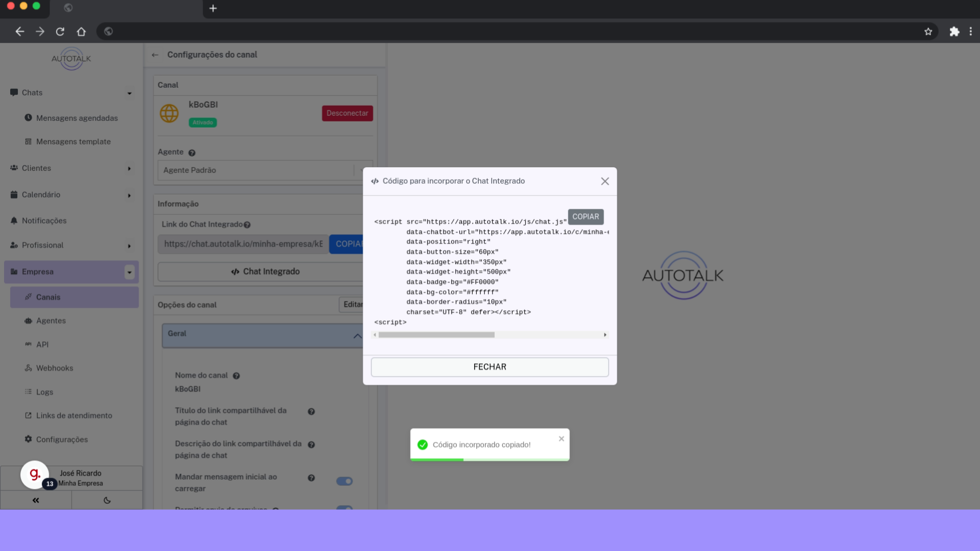Click the code scrollbar left arrow

[x=375, y=335]
